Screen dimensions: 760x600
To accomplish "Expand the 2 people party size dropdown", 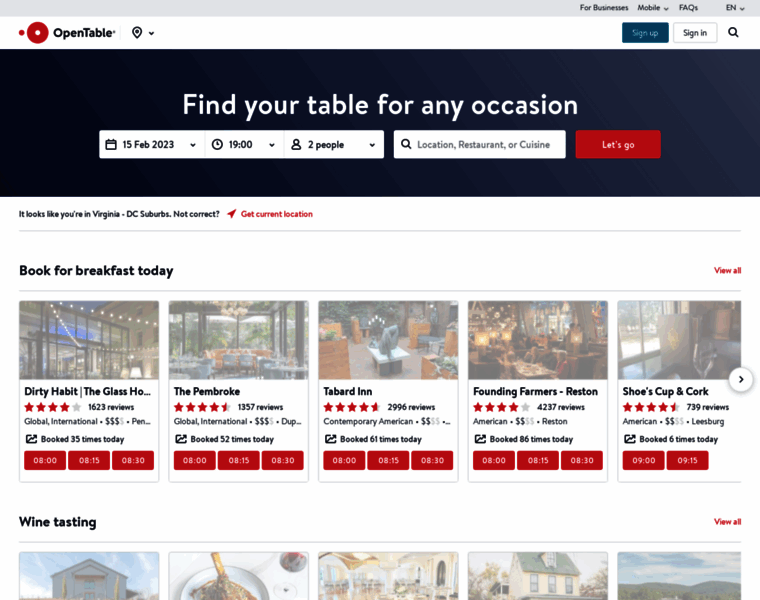I will (334, 144).
